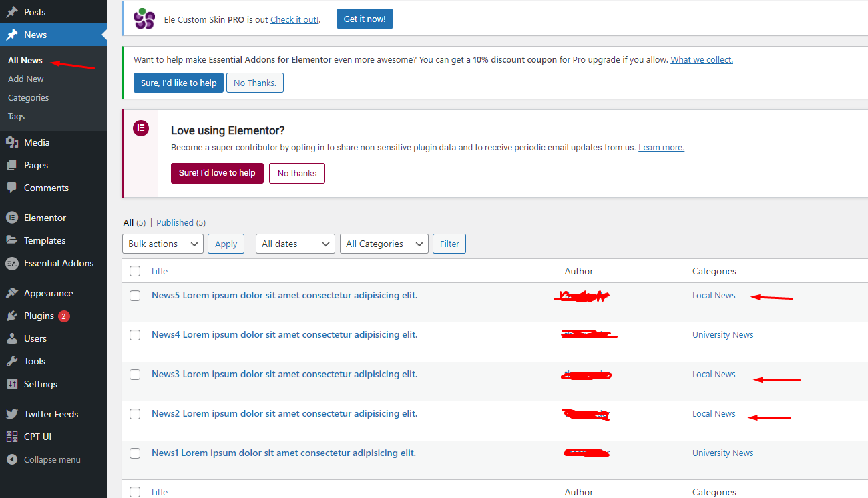The height and width of the screenshot is (498, 868).
Task: Check the News3 row checkbox
Action: pyautogui.click(x=135, y=375)
